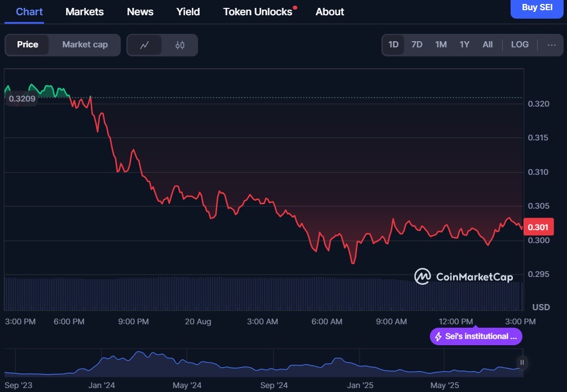The width and height of the screenshot is (567, 392).
Task: Click May '25 on the overview timeline
Action: click(x=445, y=385)
